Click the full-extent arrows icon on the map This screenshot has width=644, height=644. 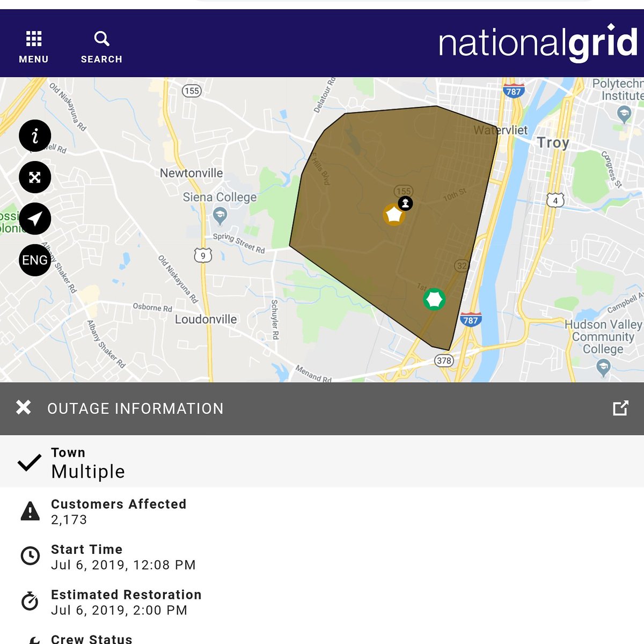click(x=35, y=178)
